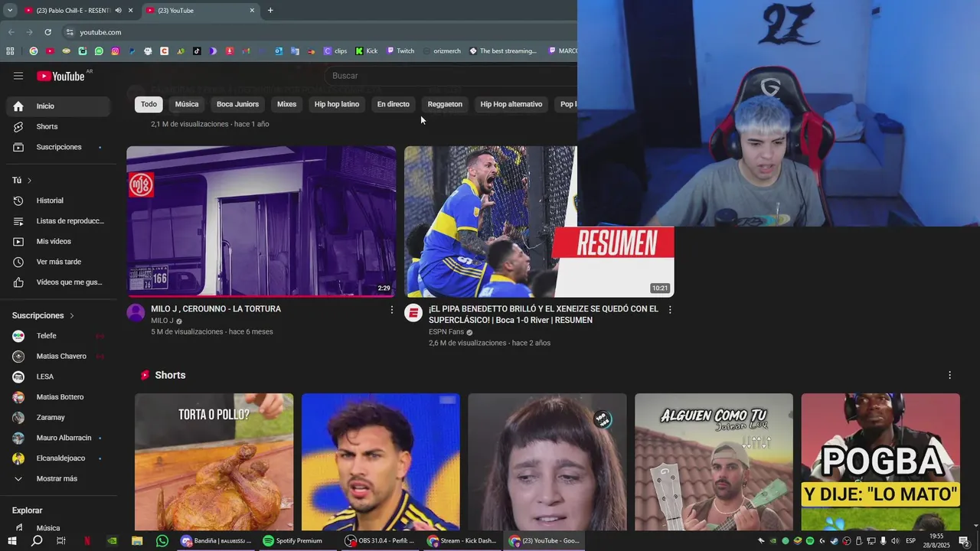Open options for MILO J La Tortura video
This screenshot has width=980, height=551.
click(392, 310)
